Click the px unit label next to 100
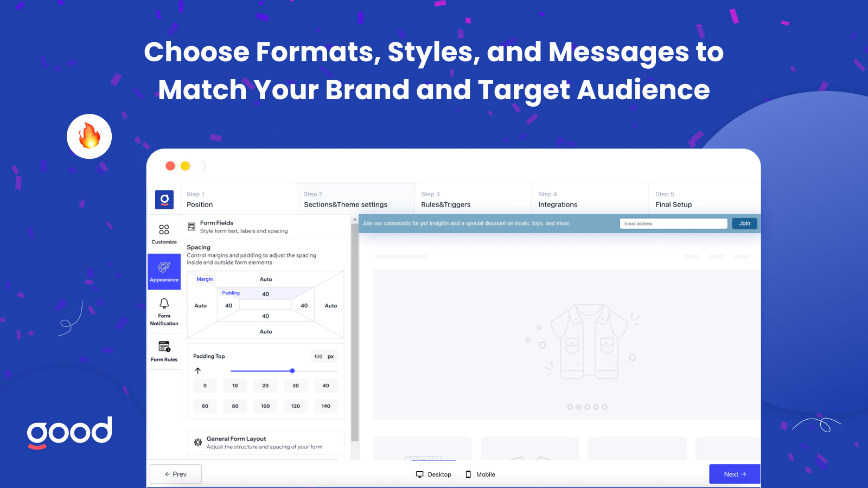Viewport: 868px width, 488px height. (330, 356)
